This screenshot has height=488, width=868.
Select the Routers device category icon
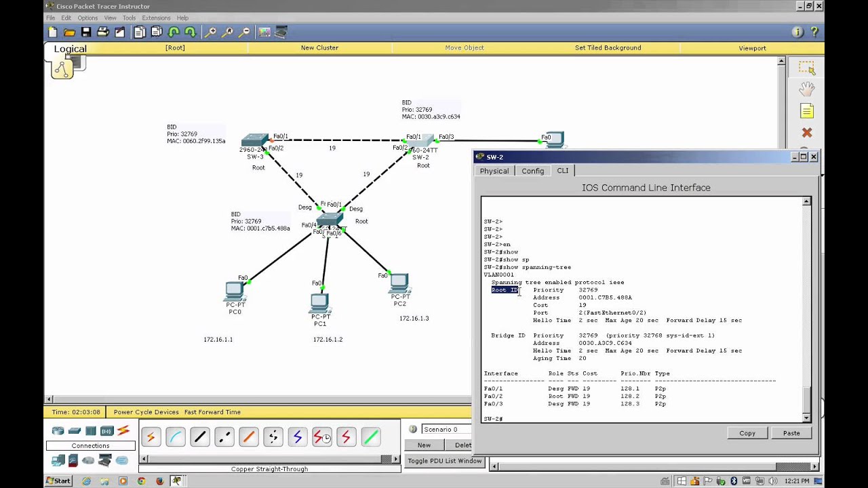click(58, 430)
